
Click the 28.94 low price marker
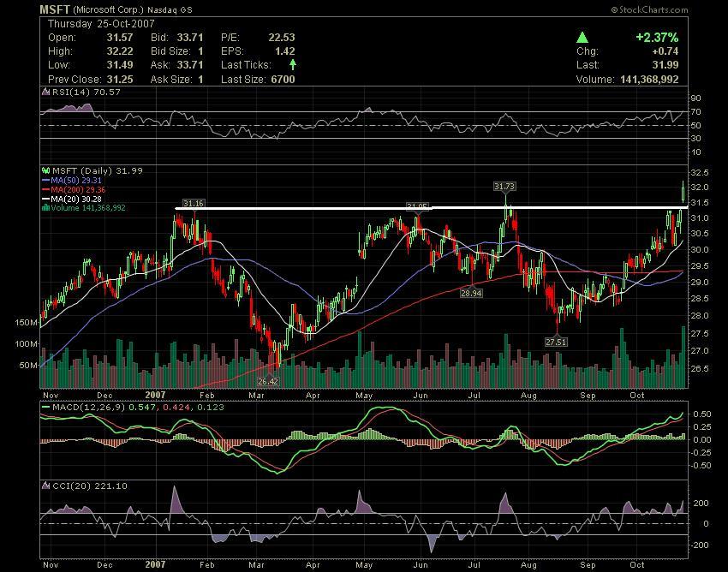click(471, 294)
